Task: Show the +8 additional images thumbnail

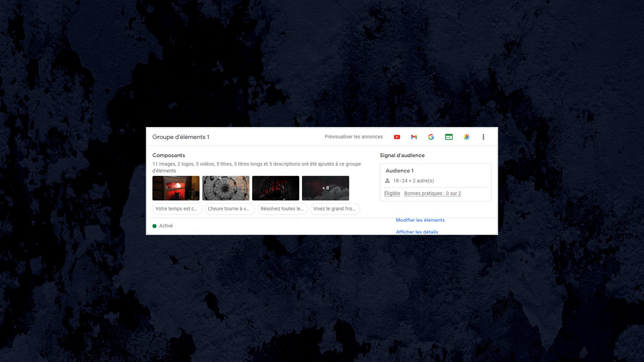Action: coord(325,188)
